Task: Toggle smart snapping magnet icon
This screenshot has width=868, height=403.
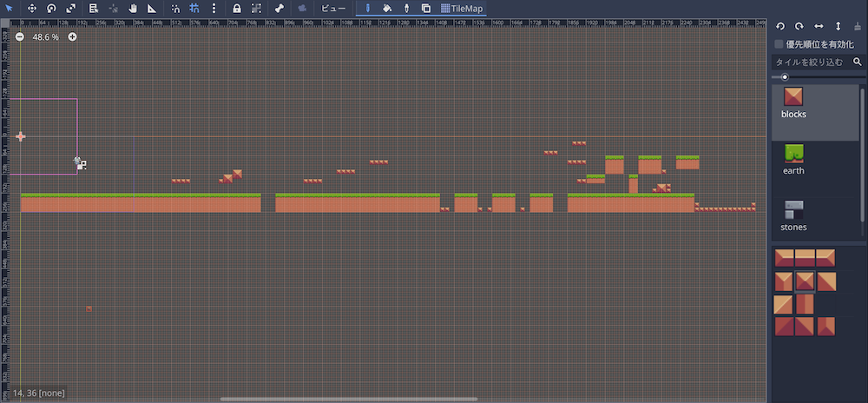Action: click(175, 9)
